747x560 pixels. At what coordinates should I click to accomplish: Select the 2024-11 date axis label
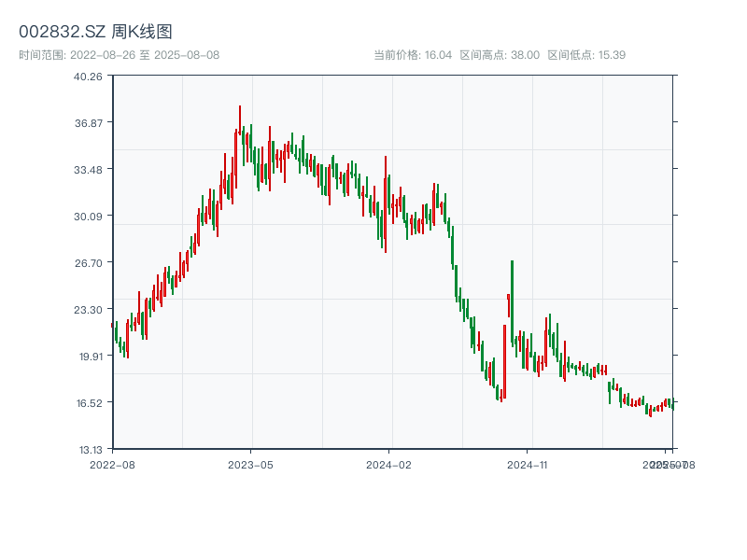[x=528, y=464]
